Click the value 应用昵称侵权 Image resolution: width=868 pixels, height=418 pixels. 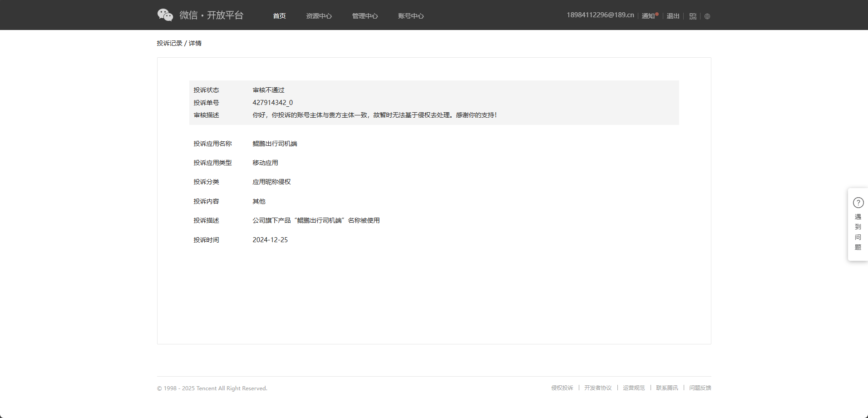(x=272, y=182)
